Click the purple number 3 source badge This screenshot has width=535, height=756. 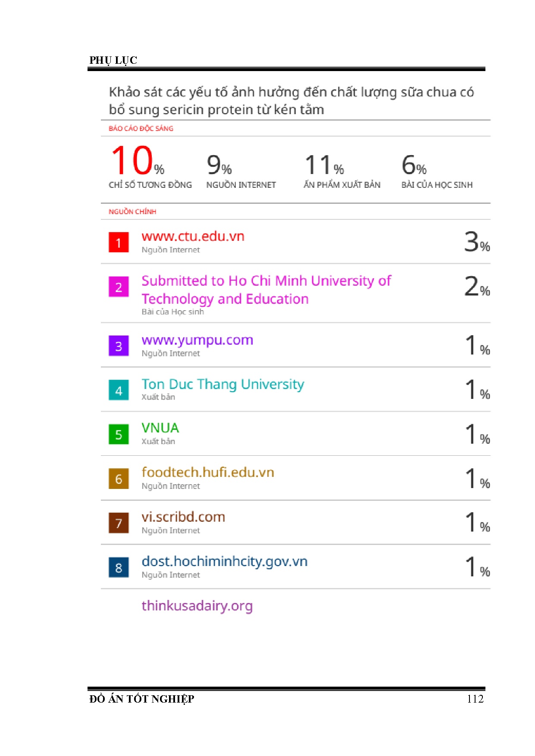[x=119, y=346]
